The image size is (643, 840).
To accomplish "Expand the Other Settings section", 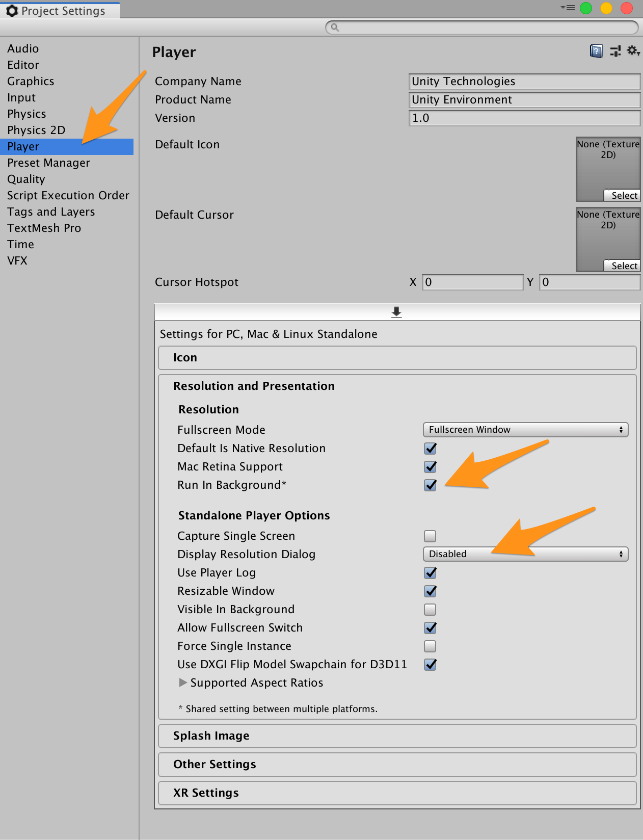I will coord(397,765).
